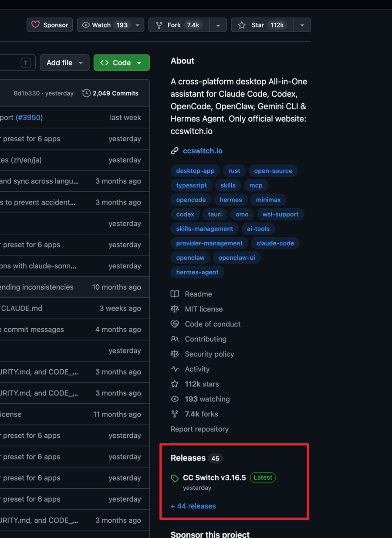Click the tag icon beside CC Switch v3.16.5
The width and height of the screenshot is (392, 538).
175,478
